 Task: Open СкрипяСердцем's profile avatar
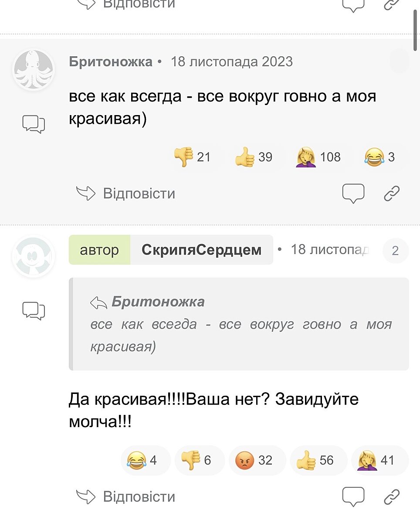[x=34, y=256]
